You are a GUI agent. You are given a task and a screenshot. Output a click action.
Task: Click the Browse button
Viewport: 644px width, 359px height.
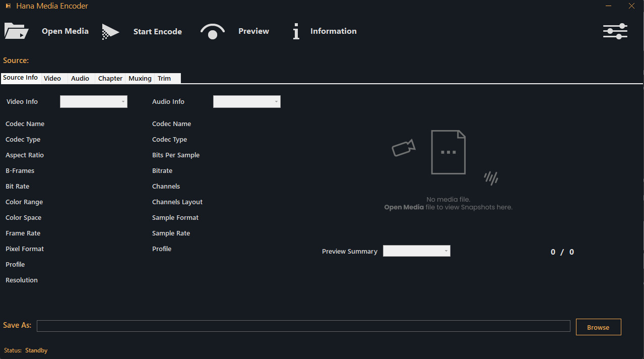click(x=599, y=327)
